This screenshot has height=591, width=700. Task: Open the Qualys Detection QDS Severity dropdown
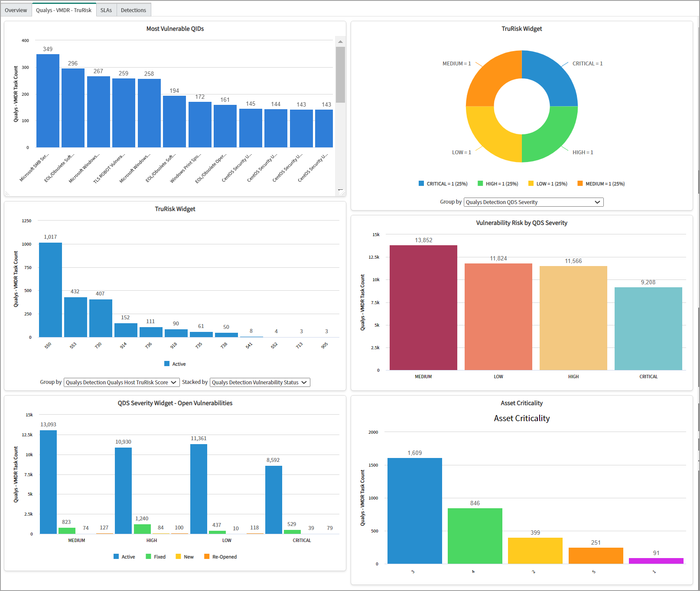pyautogui.click(x=533, y=202)
